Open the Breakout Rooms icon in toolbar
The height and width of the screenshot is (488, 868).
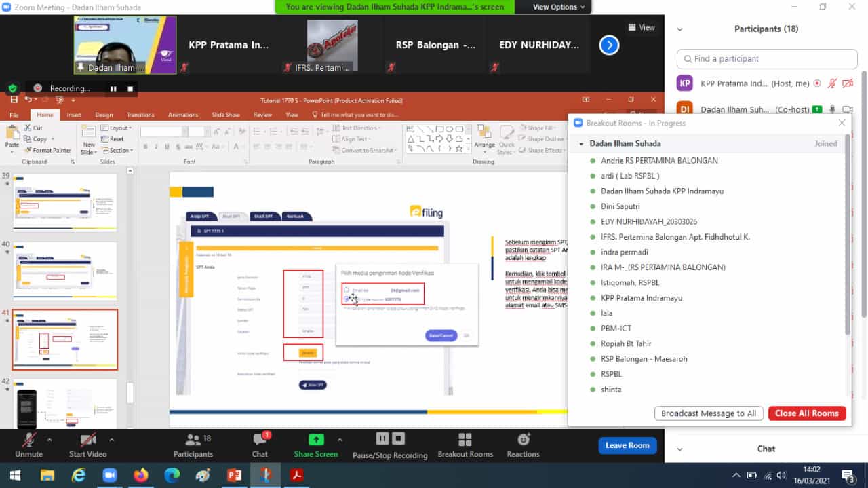[465, 440]
